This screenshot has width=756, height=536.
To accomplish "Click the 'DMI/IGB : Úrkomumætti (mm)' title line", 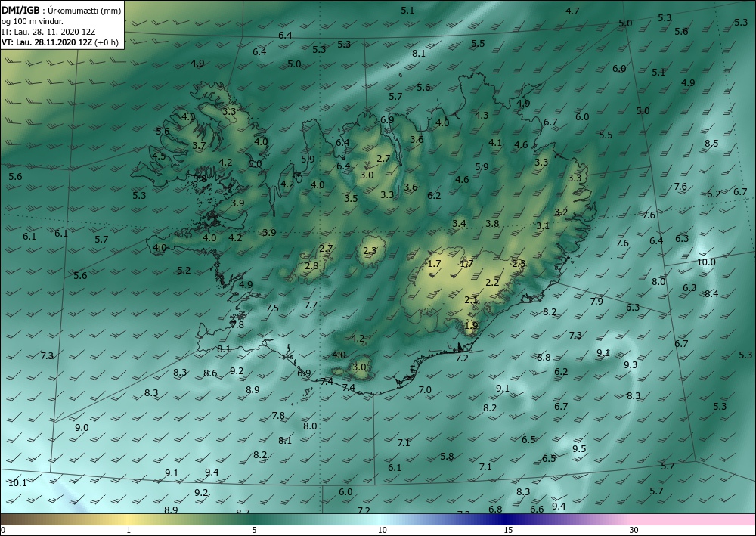I will click(60, 10).
